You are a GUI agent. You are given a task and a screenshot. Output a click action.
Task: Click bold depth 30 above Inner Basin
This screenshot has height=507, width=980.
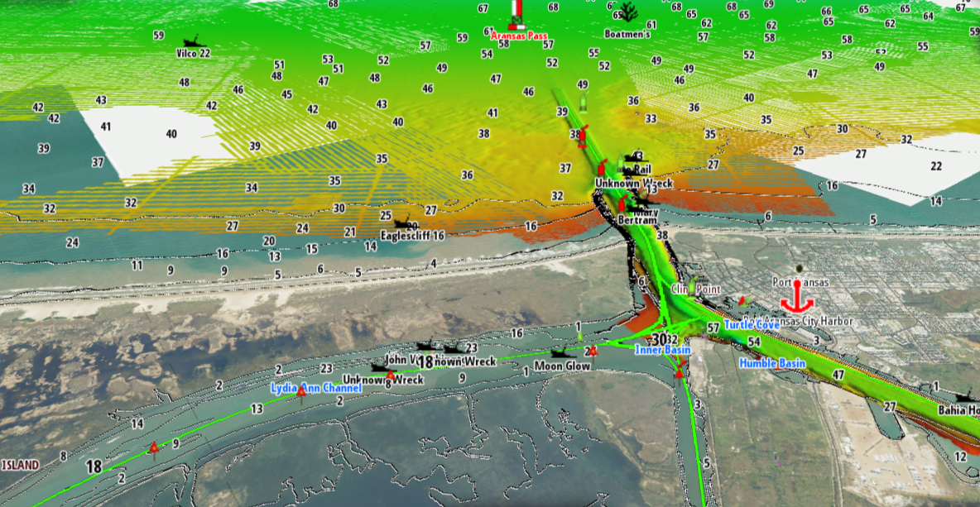660,340
